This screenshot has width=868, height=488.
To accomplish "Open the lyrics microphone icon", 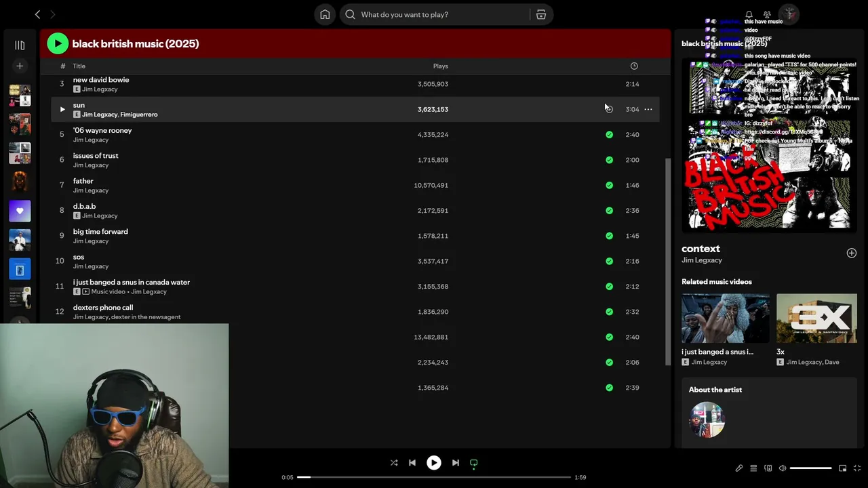I will (739, 468).
